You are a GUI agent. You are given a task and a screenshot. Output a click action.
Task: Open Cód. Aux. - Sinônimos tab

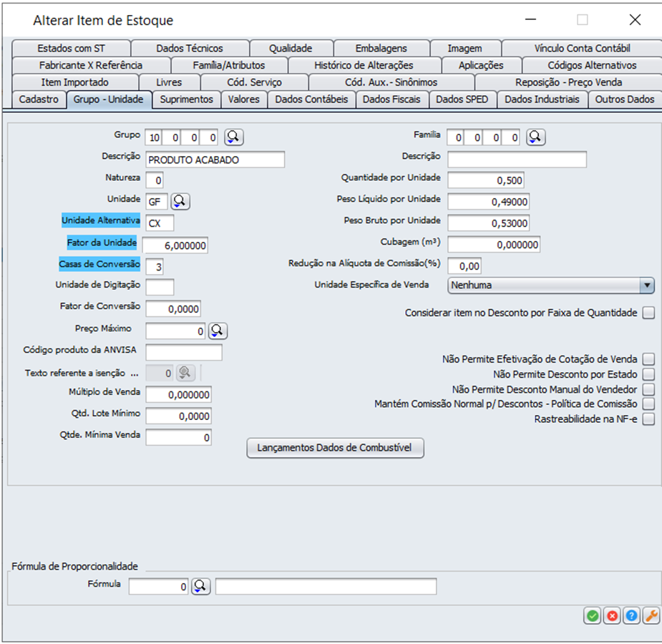(x=391, y=82)
